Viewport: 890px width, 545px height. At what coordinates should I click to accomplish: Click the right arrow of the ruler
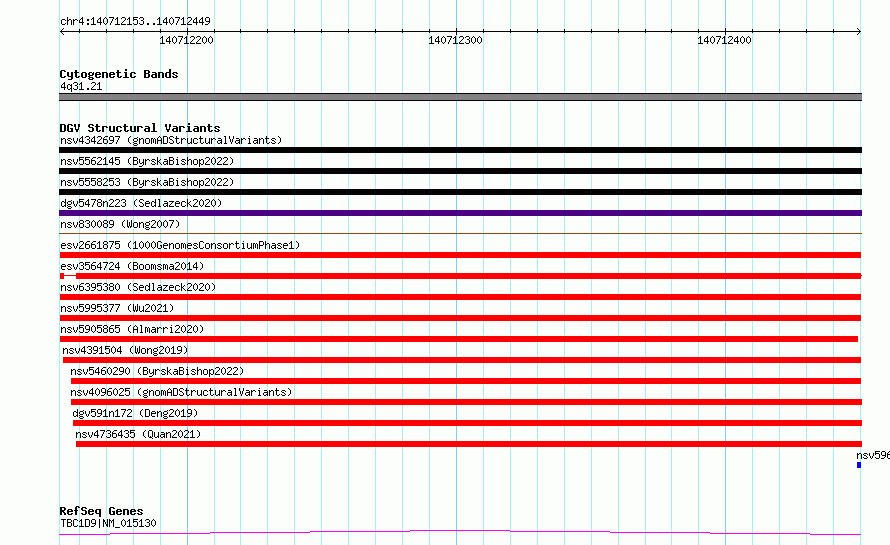[x=859, y=32]
